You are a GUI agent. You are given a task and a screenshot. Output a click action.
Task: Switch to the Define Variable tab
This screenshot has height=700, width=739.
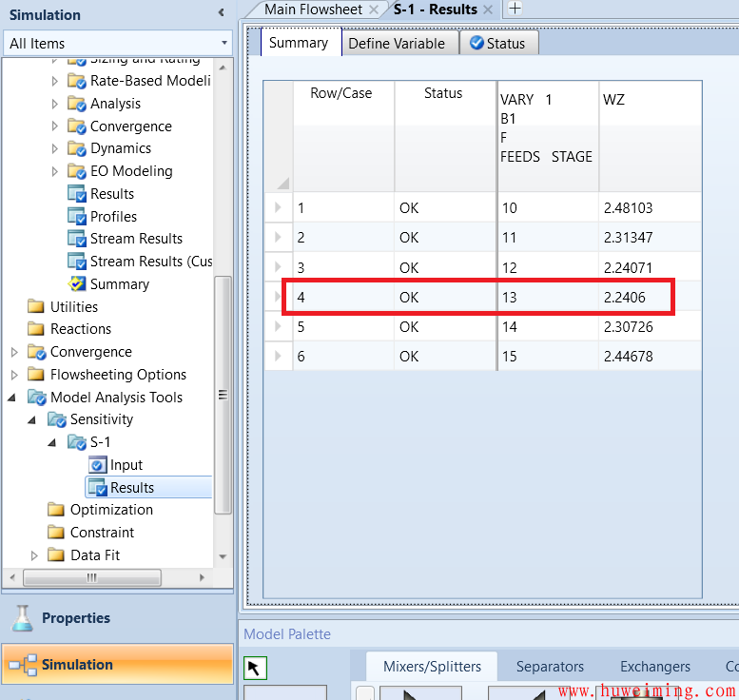point(396,43)
